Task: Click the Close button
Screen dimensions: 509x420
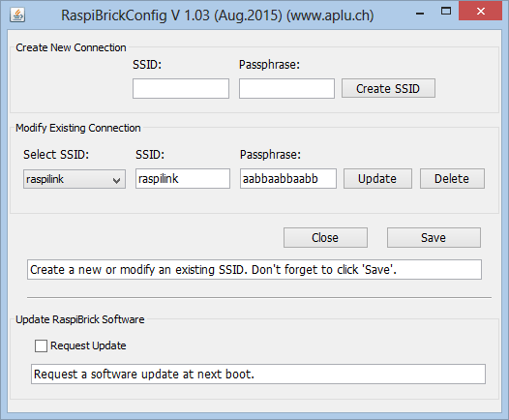Action: [x=325, y=238]
